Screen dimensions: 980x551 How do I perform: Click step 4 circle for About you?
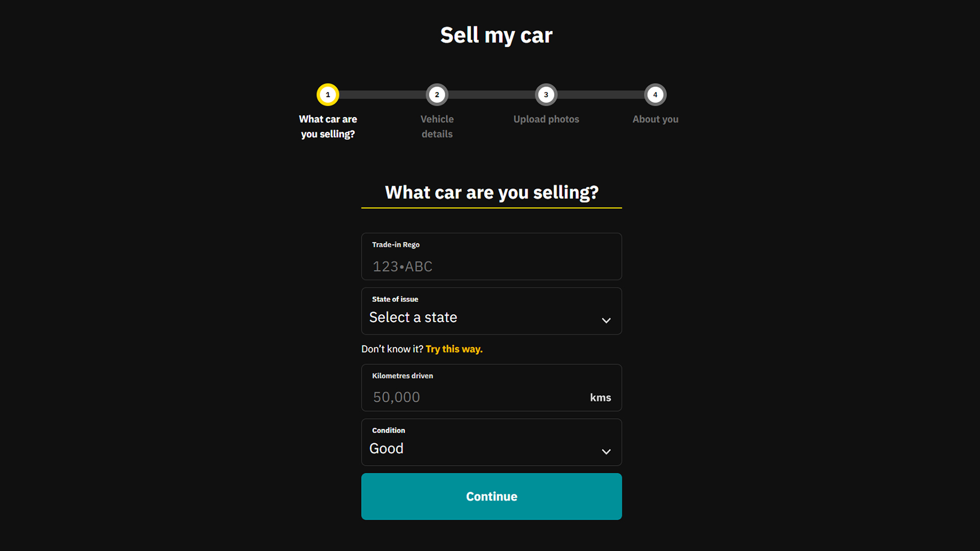tap(655, 94)
